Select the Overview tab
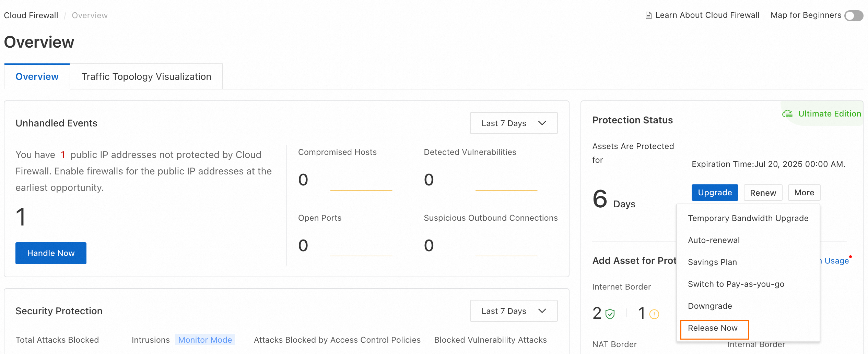 coord(37,76)
